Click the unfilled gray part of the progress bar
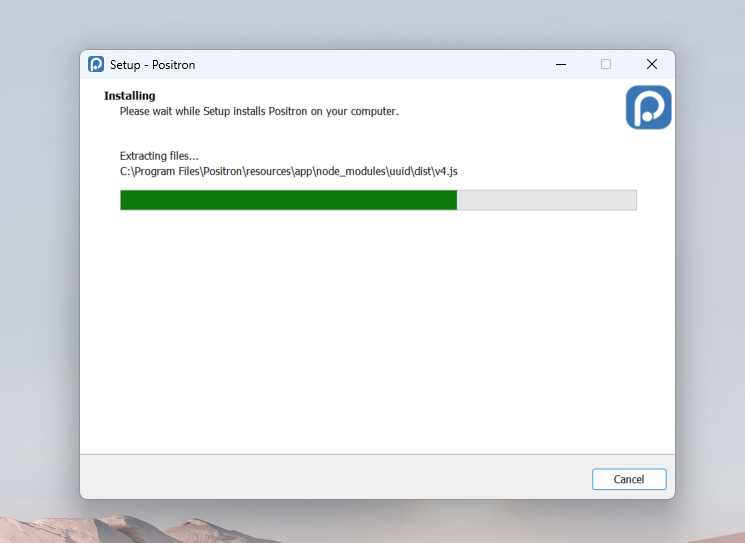 coord(546,200)
